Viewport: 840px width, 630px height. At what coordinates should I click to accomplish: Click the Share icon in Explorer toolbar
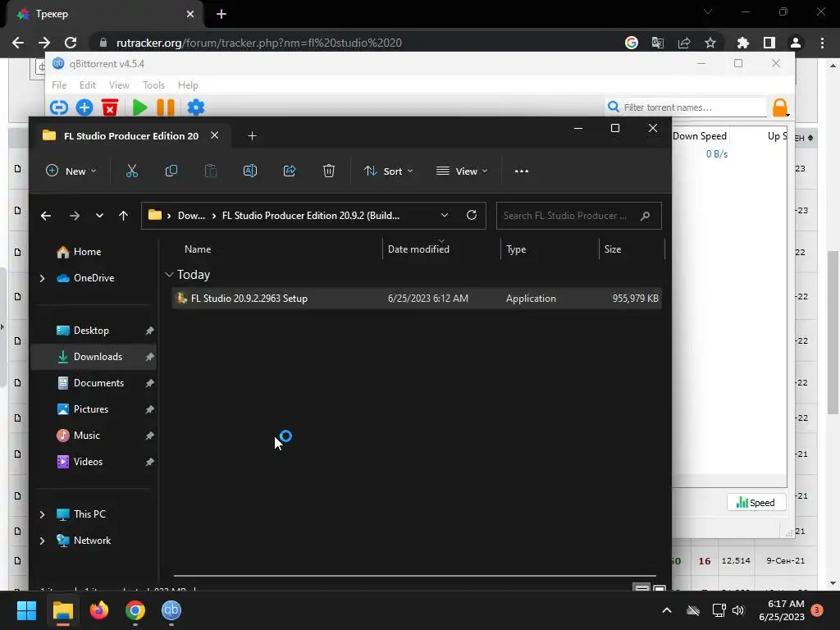[x=290, y=171]
